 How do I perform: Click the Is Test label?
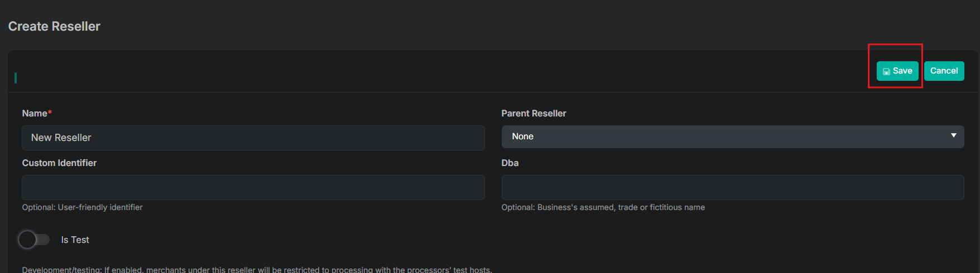[75, 240]
